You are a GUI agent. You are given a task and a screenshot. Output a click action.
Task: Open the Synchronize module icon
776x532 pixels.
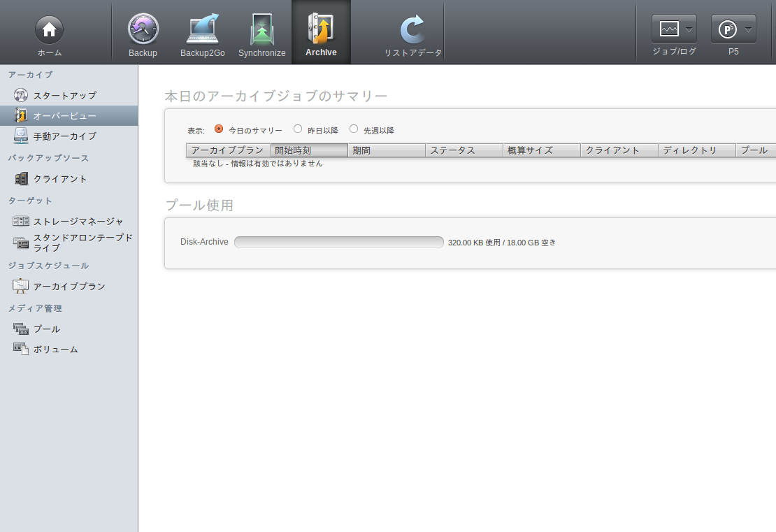(x=261, y=30)
